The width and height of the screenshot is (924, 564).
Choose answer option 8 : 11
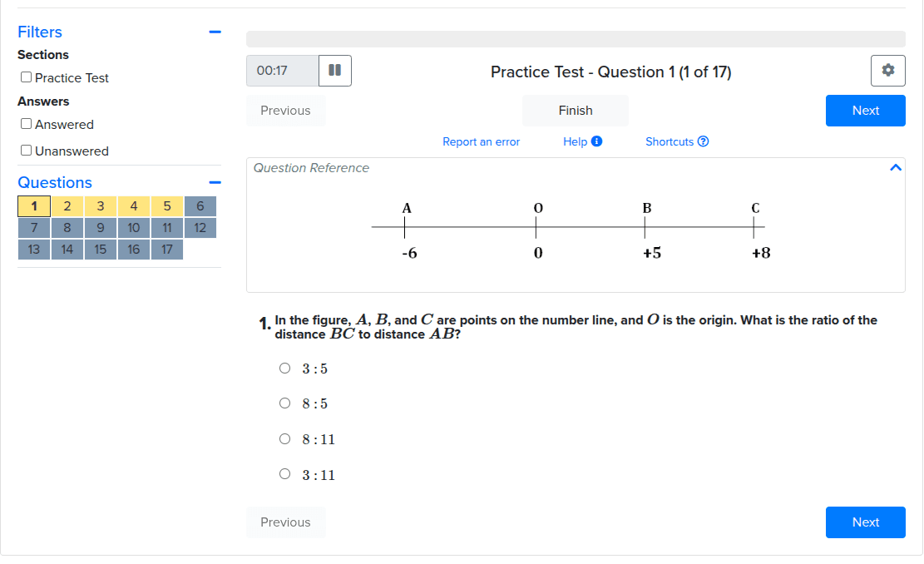tap(284, 439)
